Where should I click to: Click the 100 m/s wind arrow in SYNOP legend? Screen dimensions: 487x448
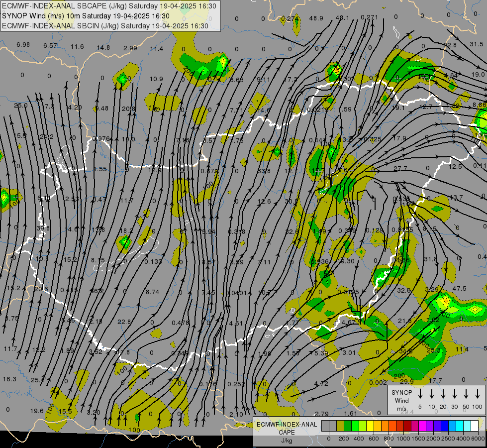coord(478,394)
